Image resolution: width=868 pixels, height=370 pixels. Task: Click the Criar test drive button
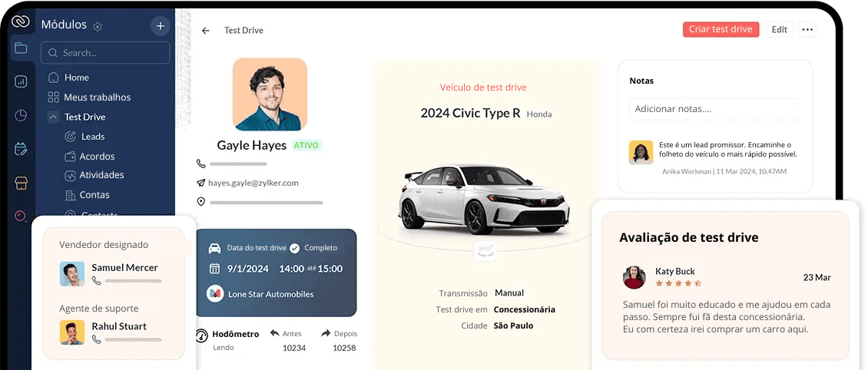point(721,29)
